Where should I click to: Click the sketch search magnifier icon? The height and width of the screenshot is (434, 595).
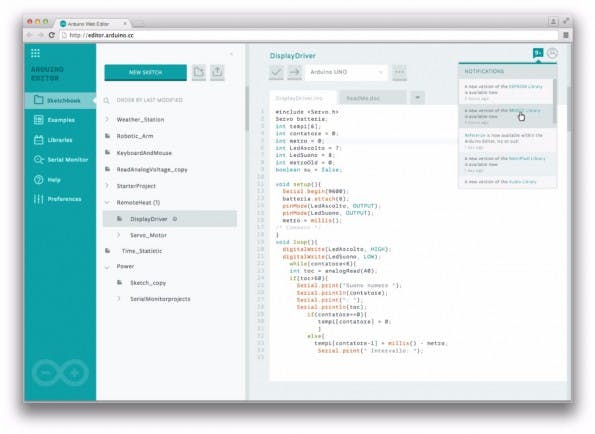(107, 101)
